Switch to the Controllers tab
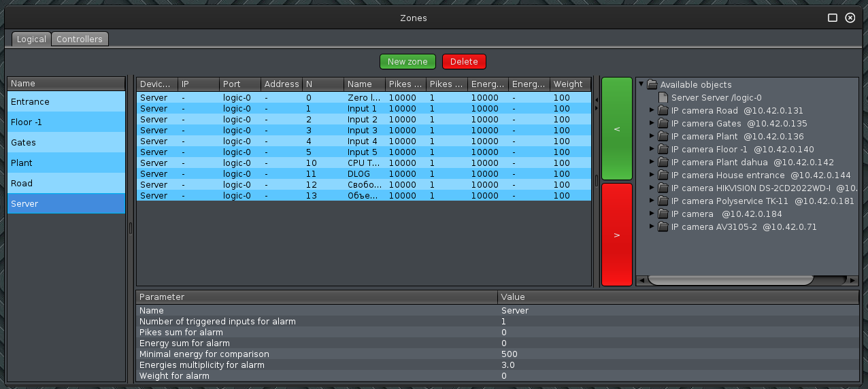Viewport: 868px width, 389px height. [x=80, y=39]
